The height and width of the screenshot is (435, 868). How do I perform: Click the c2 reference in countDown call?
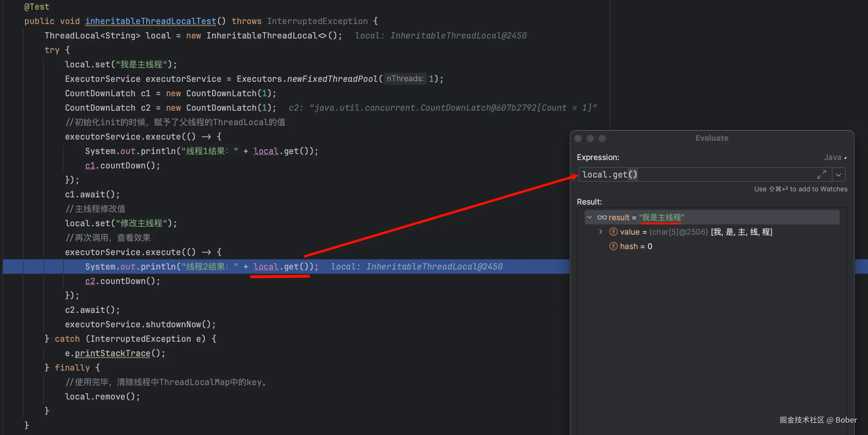pos(90,281)
